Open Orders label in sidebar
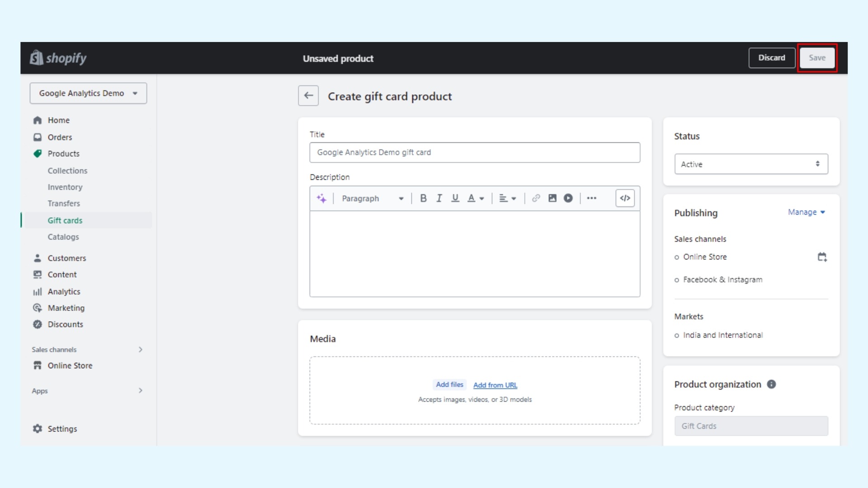Image resolution: width=868 pixels, height=488 pixels. [x=60, y=137]
